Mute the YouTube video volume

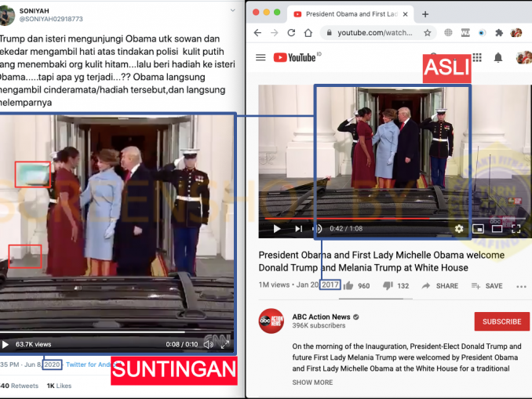(x=318, y=229)
